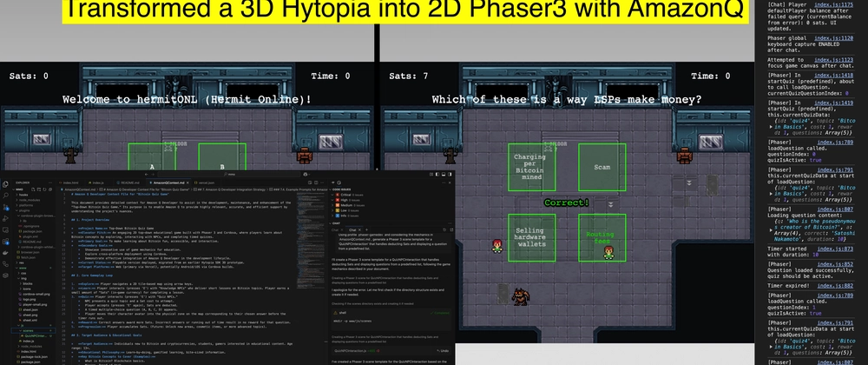Add a new chat tab with plus icon
The height and width of the screenshot is (365, 868).
pos(366,229)
